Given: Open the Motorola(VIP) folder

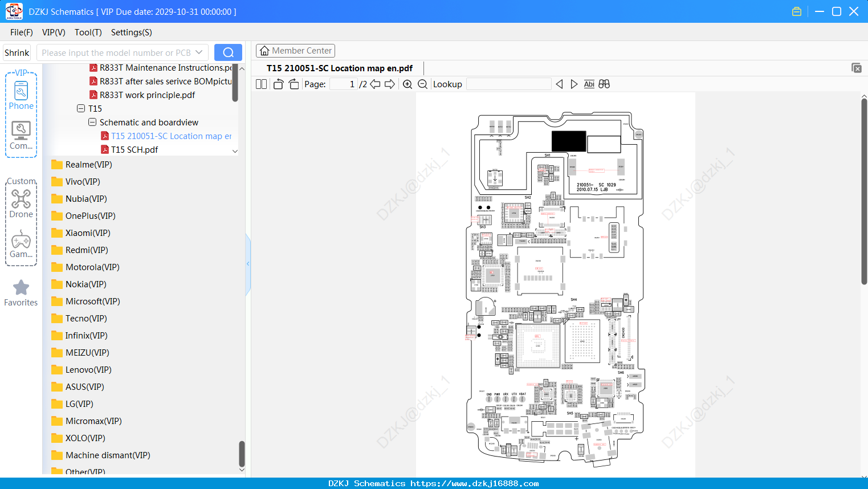Looking at the screenshot, I should pyautogui.click(x=85, y=267).
